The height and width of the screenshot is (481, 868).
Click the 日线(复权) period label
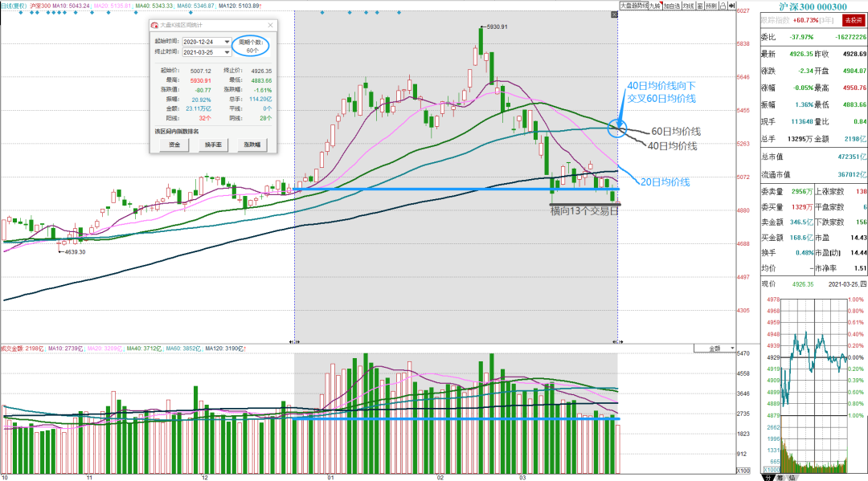point(14,6)
